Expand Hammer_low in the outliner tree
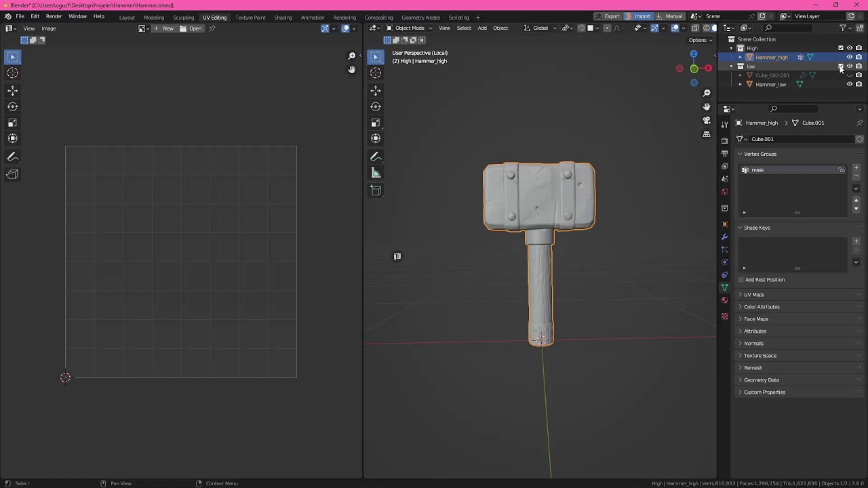The width and height of the screenshot is (868, 488). tap(740, 85)
